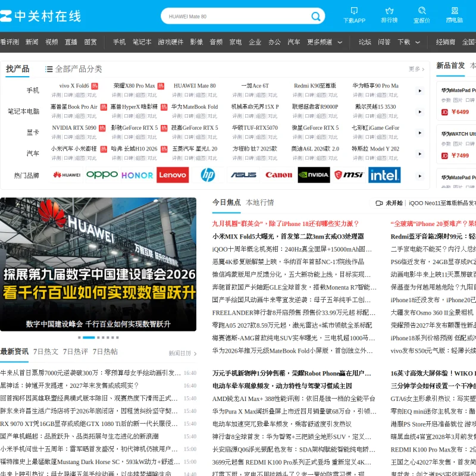Open the Huawei summit banner image
Image resolution: width=476 pixels, height=476 pixels.
pyautogui.click(x=98, y=264)
